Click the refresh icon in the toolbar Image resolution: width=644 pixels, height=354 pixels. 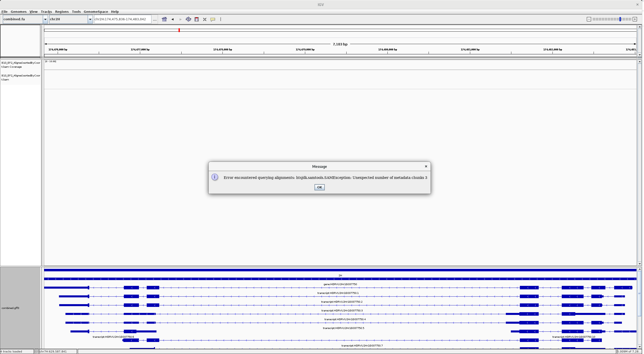188,19
